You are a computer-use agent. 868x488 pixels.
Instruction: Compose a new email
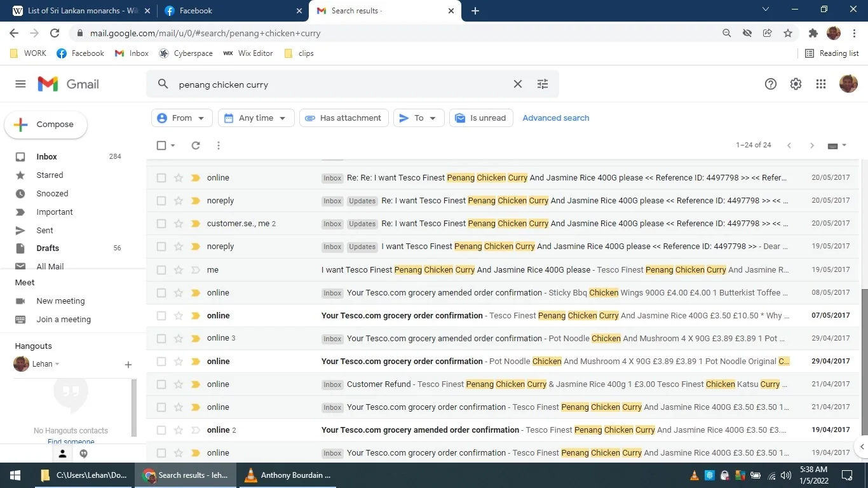click(46, 125)
